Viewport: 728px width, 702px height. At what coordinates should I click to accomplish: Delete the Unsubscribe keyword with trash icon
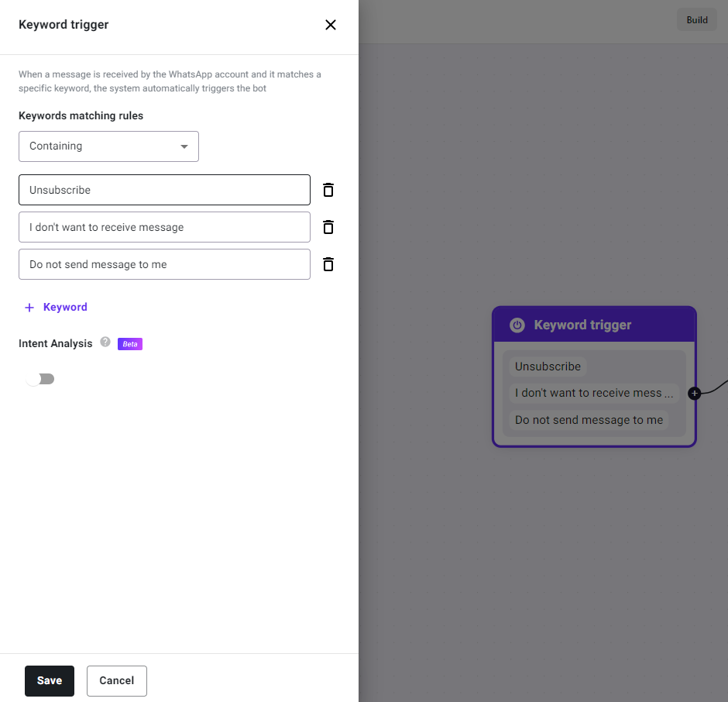(328, 190)
